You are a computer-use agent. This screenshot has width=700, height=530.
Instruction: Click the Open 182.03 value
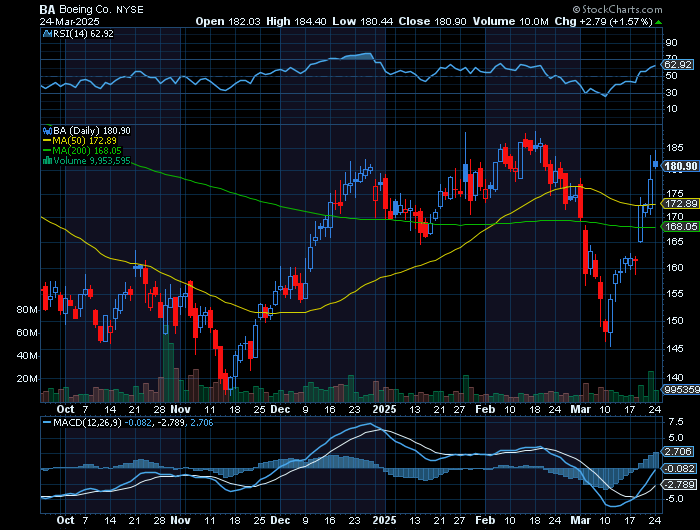point(228,21)
